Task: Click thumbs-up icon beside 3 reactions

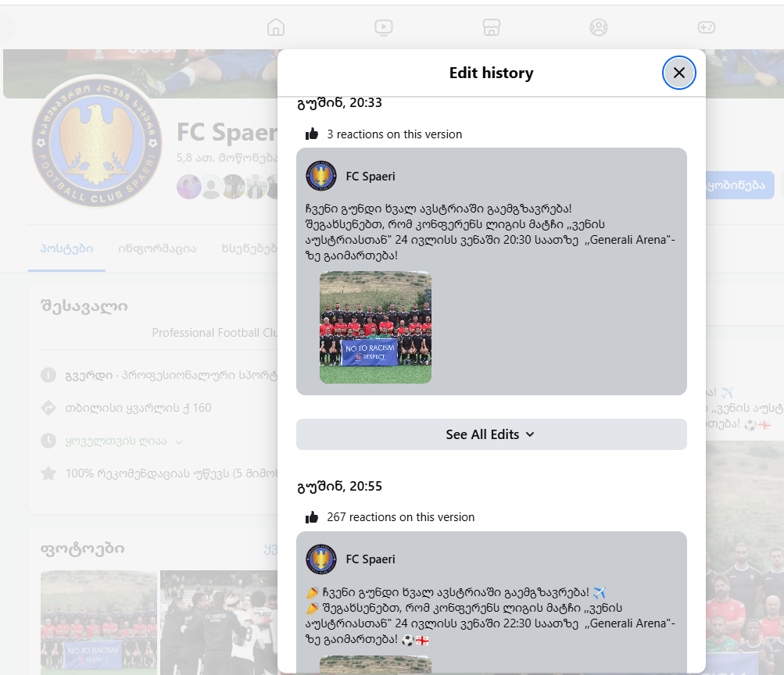Action: point(312,134)
